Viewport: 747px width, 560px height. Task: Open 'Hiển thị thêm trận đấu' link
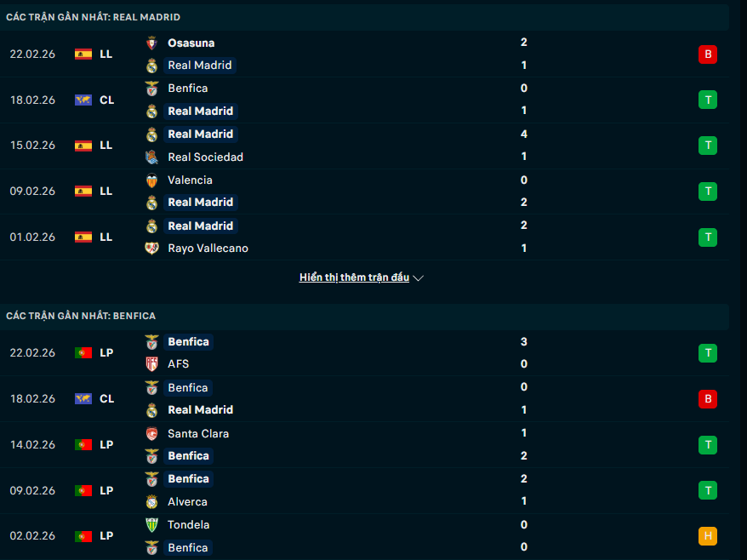pos(354,277)
